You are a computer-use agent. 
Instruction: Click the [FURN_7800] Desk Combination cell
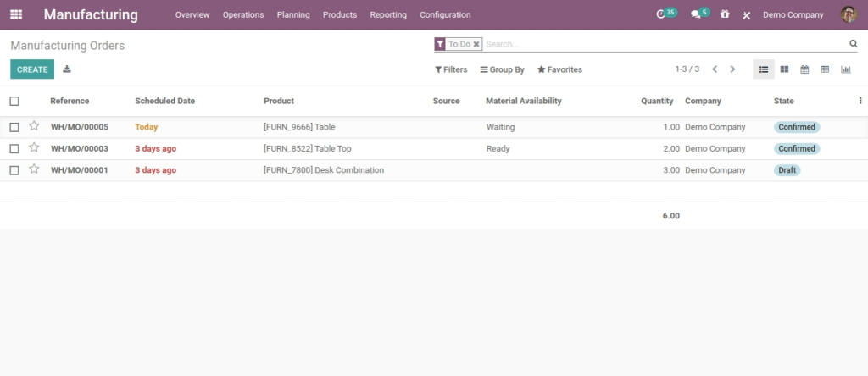pyautogui.click(x=324, y=170)
